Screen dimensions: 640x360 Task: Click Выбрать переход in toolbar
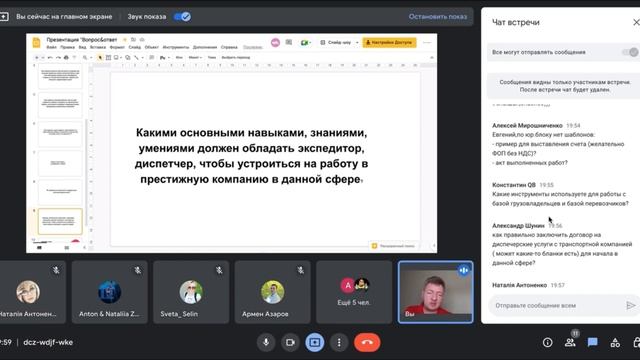236,58
